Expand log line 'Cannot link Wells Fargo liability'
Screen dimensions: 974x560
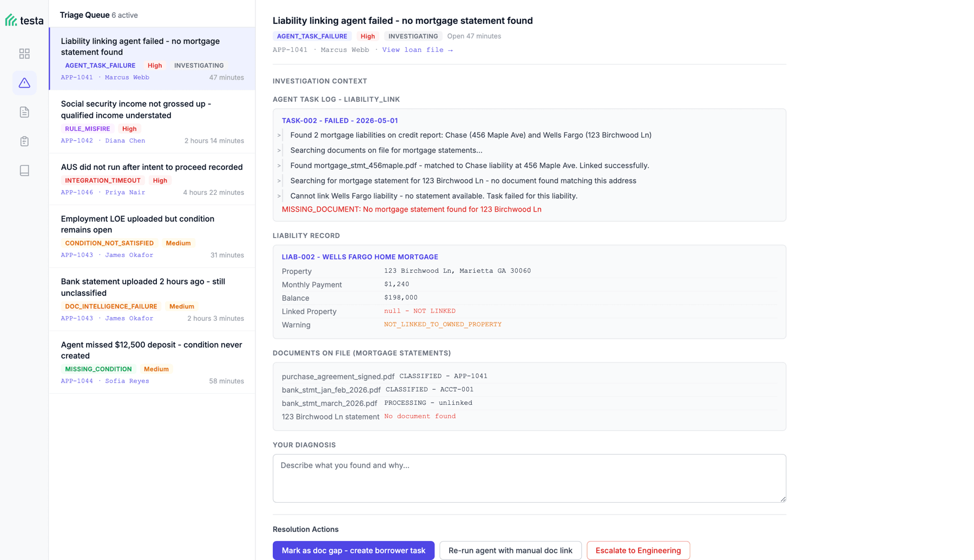(279, 196)
